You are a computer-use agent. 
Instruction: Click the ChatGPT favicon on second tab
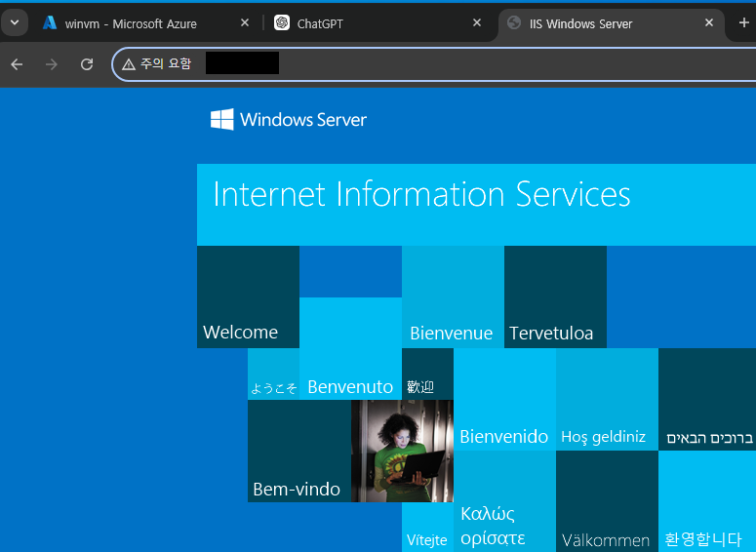point(282,22)
